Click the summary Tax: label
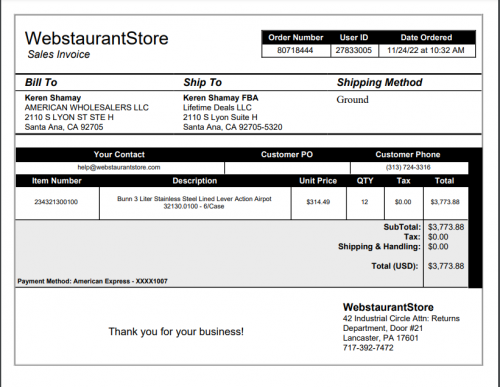 (x=412, y=237)
